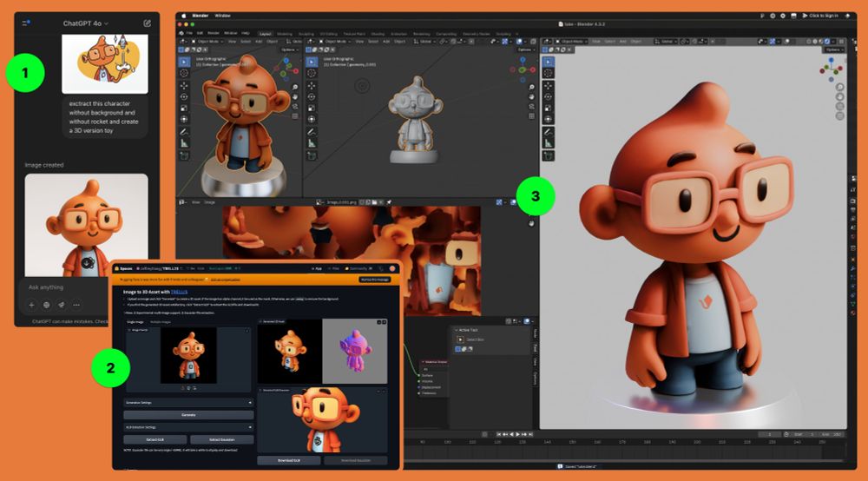This screenshot has width=868, height=481.
Task: Select the Transform tool in the gray-model viewport
Action: (312, 119)
